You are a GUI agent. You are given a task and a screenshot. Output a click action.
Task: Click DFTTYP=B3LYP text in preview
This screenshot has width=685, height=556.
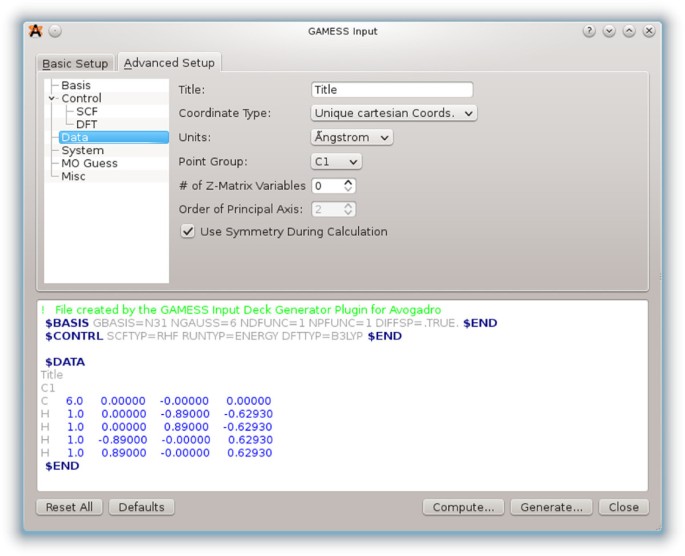tap(322, 336)
